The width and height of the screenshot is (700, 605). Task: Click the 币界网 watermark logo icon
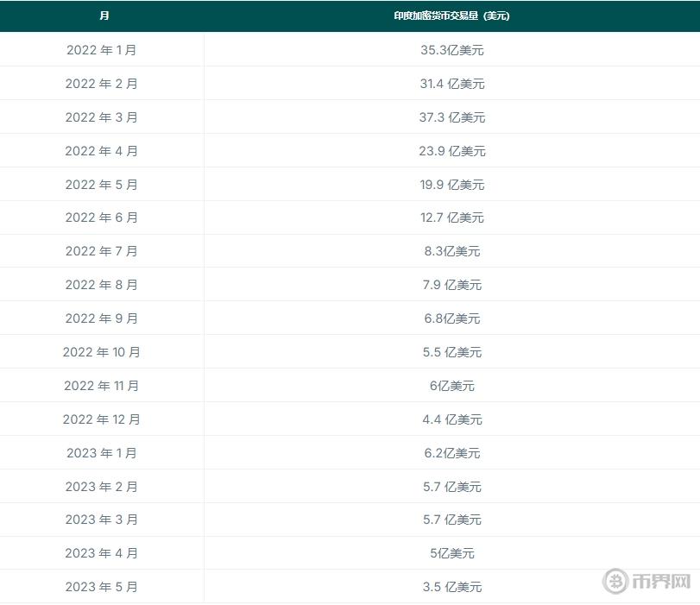616,581
